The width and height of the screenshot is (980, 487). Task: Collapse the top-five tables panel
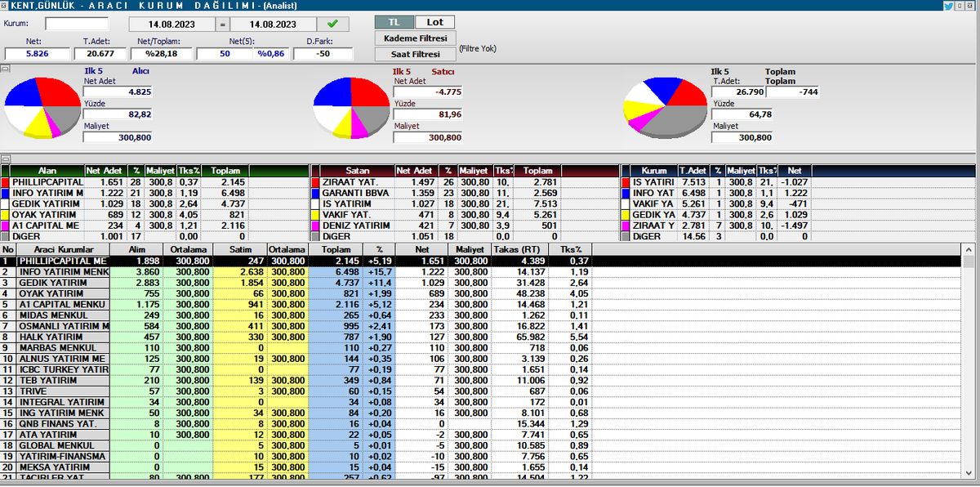(4, 159)
